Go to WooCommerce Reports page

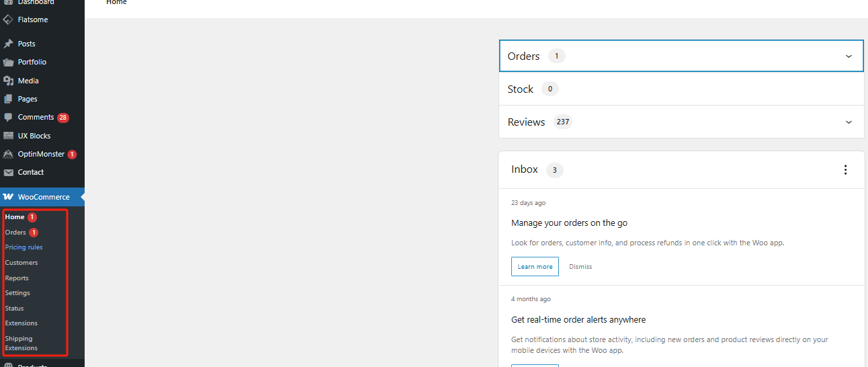(x=17, y=278)
